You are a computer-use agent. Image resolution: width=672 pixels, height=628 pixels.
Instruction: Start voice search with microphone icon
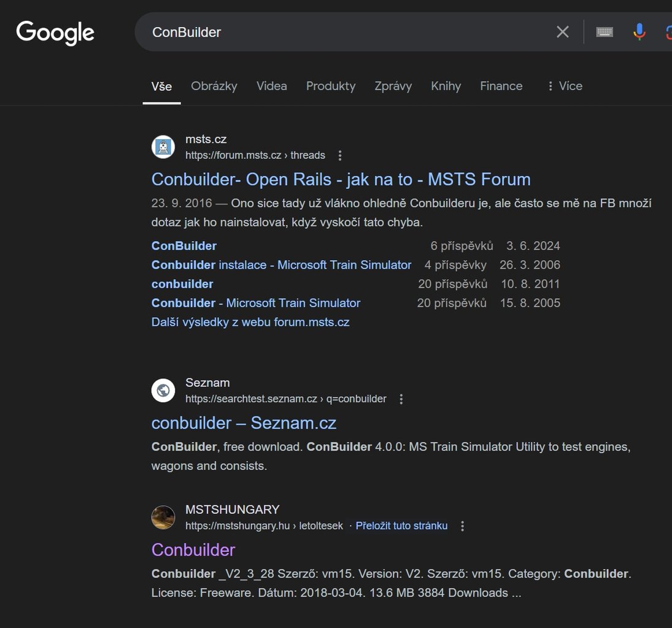639,32
